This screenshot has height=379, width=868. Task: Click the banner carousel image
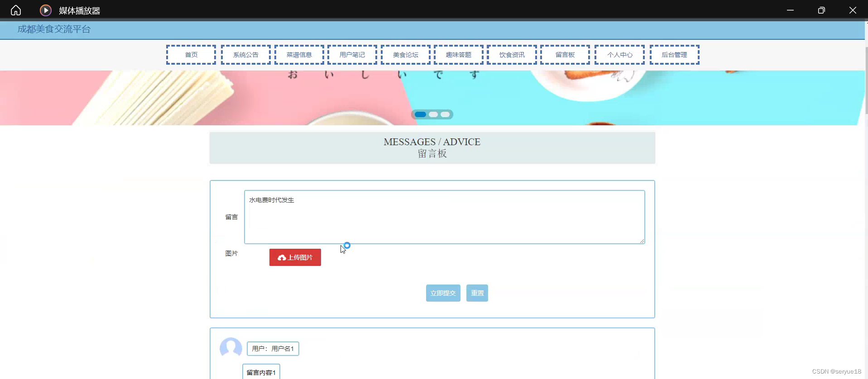coord(432,98)
